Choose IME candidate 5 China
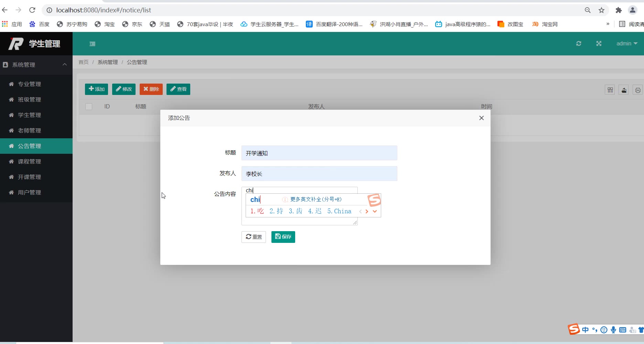Screen dimensions: 644x344 339,211
